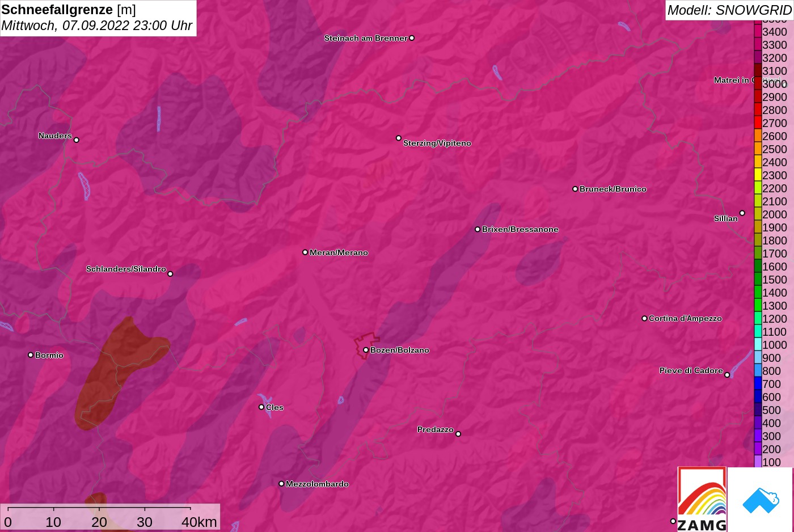The height and width of the screenshot is (532, 794).
Task: Click the Cles map marker
Action: tap(261, 407)
